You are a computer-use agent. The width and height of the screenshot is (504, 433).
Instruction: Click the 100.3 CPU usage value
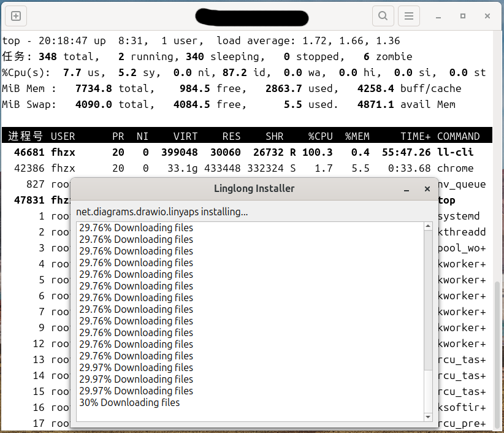tap(317, 152)
